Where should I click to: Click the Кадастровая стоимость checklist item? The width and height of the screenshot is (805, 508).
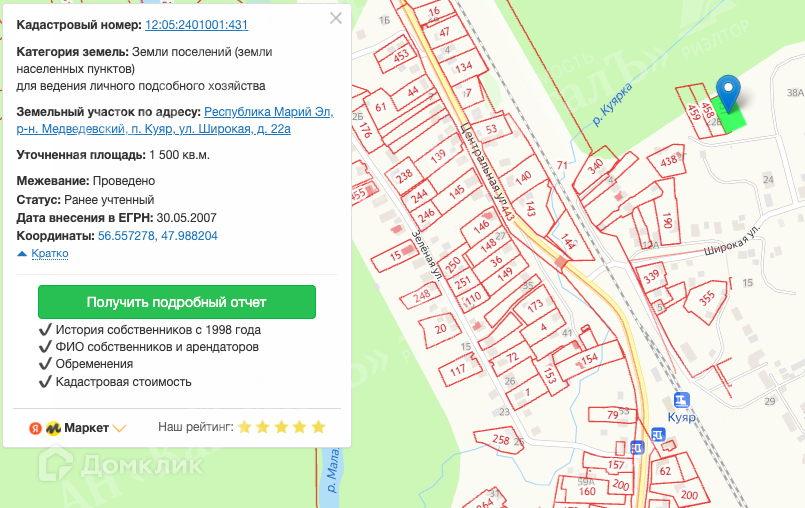click(x=115, y=382)
